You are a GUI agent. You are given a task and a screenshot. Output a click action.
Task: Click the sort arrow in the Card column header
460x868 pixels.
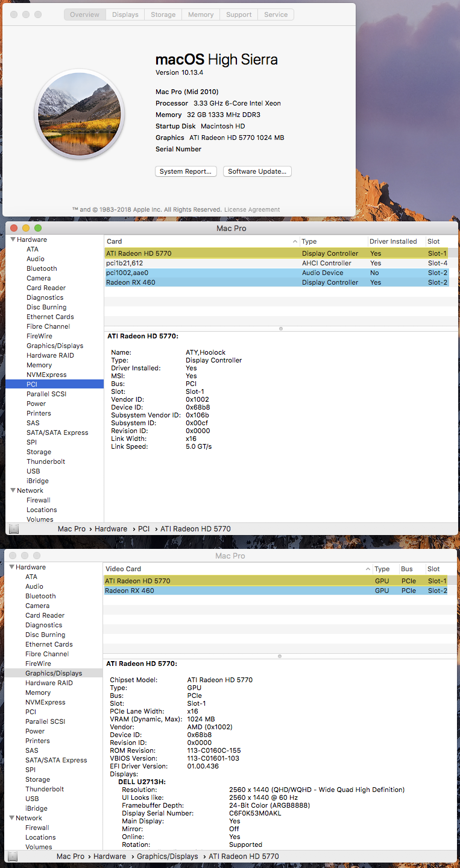[295, 241]
